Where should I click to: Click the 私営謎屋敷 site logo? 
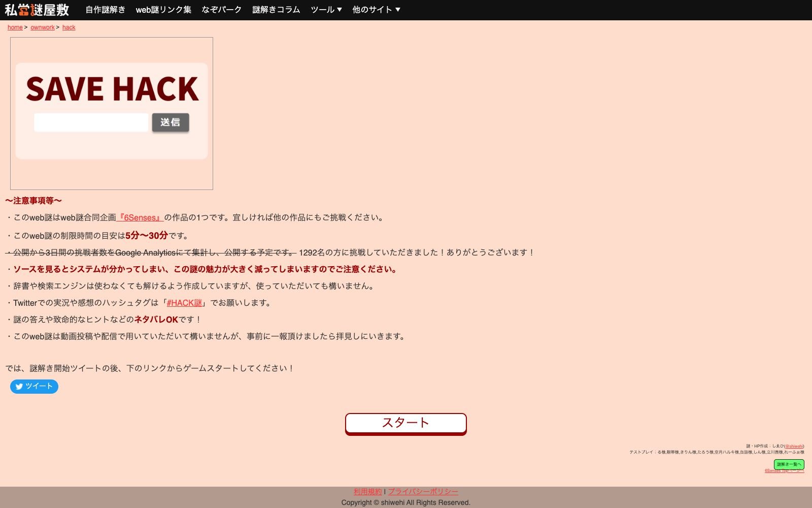tap(37, 10)
